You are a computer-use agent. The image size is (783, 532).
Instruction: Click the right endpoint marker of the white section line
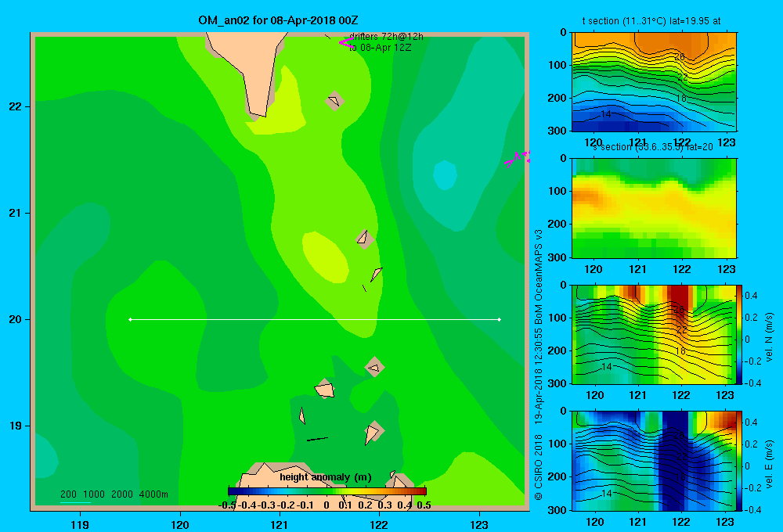point(500,319)
